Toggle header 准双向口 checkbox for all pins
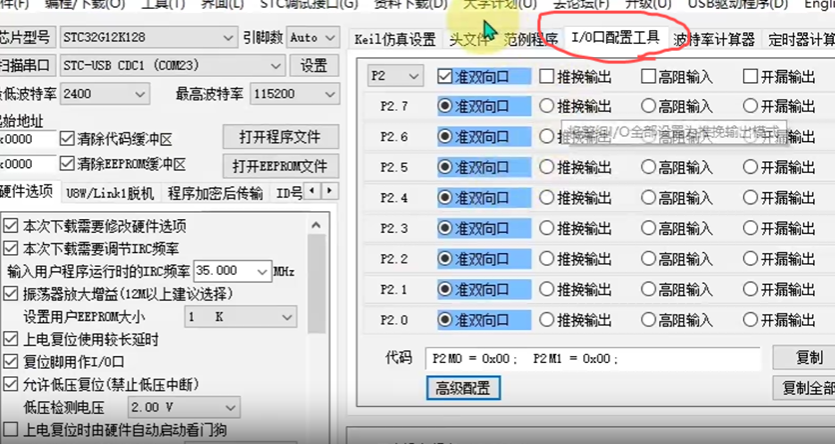The height and width of the screenshot is (444, 835). pyautogui.click(x=445, y=77)
